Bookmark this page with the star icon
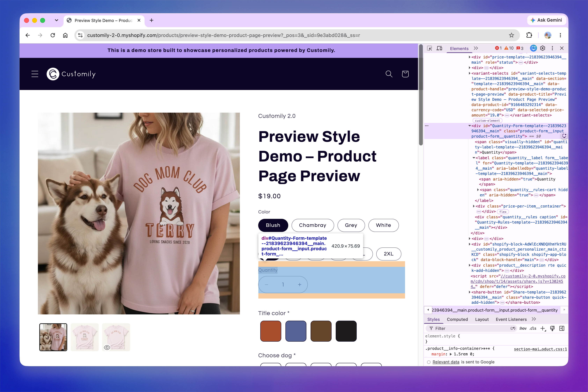The image size is (588, 392). 511,35
